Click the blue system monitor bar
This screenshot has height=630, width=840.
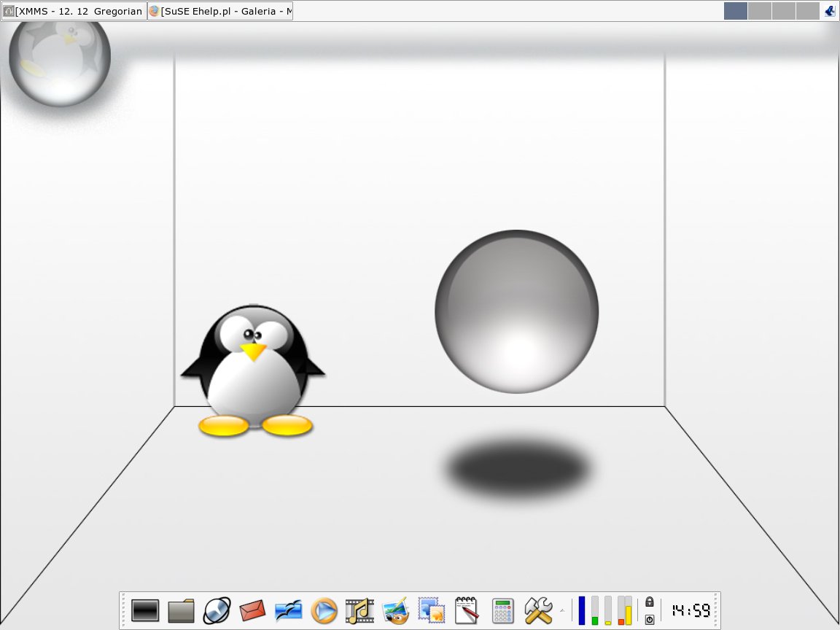click(x=582, y=611)
